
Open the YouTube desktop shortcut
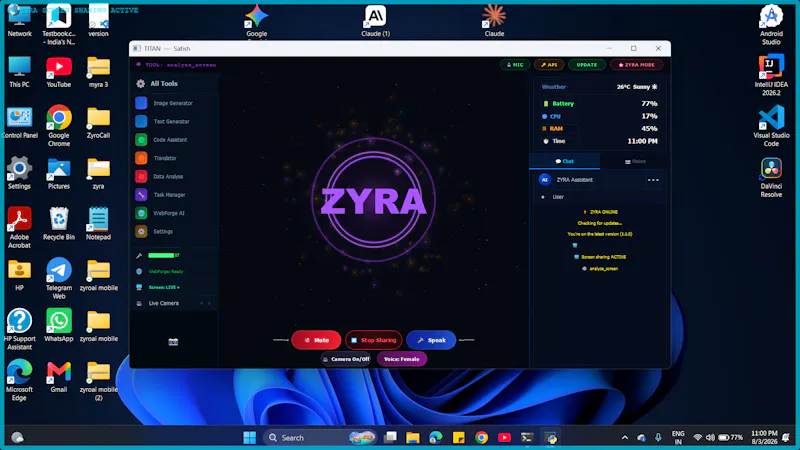coord(59,72)
